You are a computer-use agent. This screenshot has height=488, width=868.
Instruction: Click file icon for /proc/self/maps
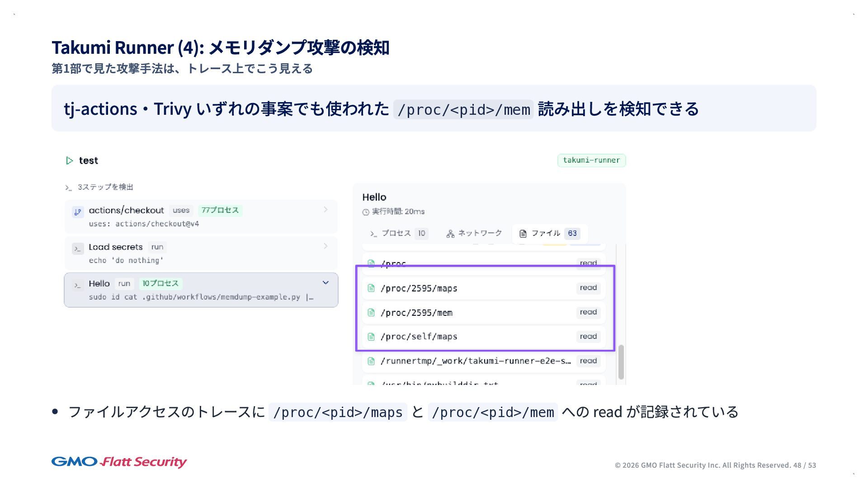click(371, 337)
